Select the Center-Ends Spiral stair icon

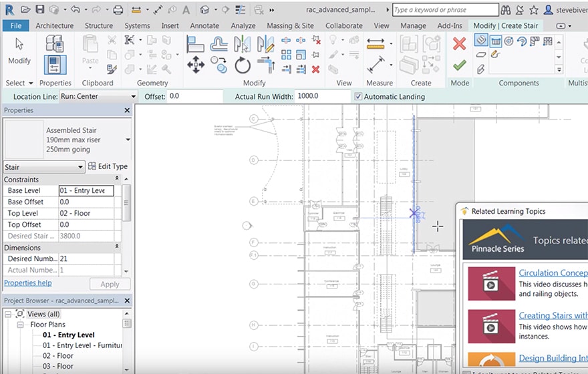point(522,41)
